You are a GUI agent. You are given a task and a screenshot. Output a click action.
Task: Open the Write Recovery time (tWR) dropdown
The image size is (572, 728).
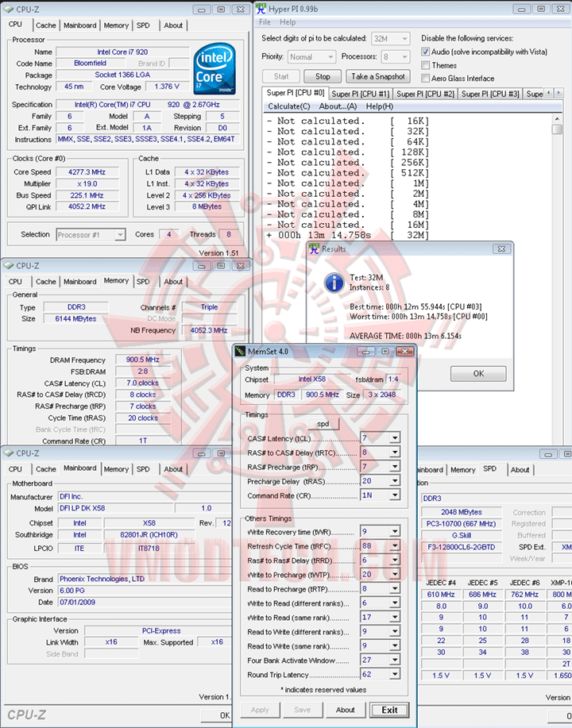(395, 532)
